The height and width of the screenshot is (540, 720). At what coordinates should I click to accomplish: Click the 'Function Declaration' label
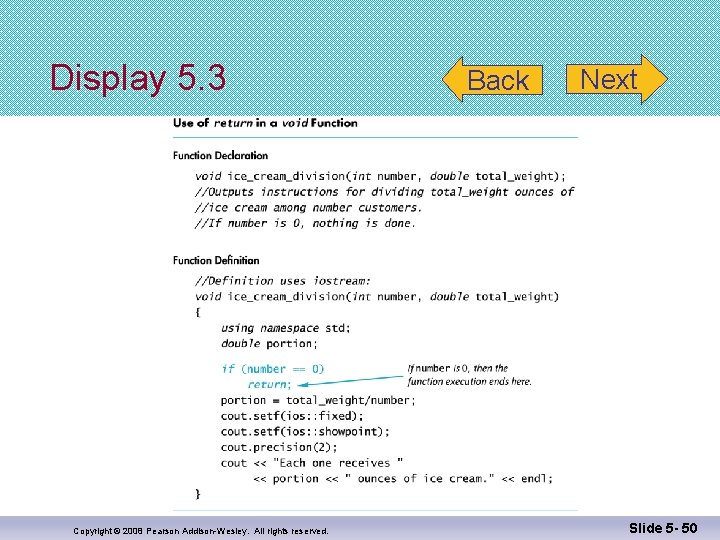tap(220, 156)
